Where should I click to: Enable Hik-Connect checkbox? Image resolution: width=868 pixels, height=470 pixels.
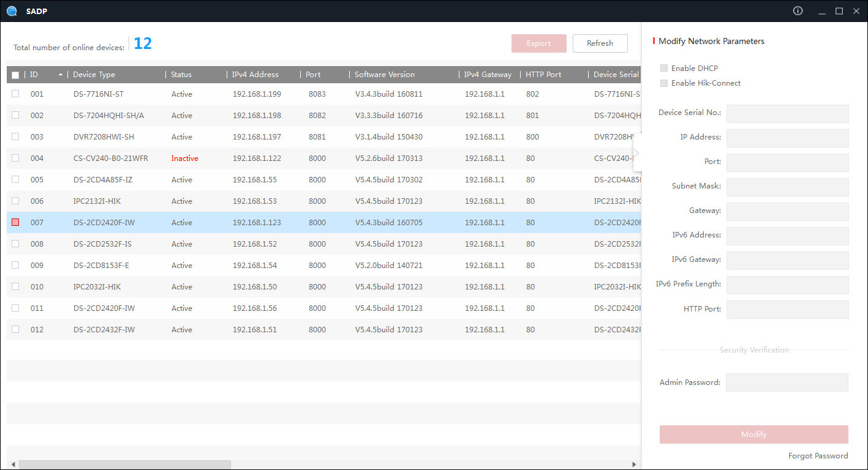(664, 83)
